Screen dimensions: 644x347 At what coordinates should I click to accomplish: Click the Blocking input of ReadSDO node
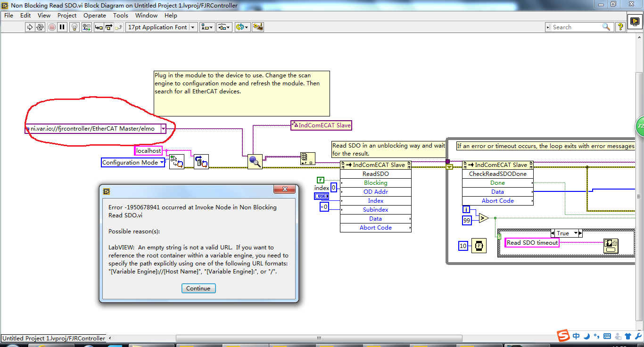point(376,182)
